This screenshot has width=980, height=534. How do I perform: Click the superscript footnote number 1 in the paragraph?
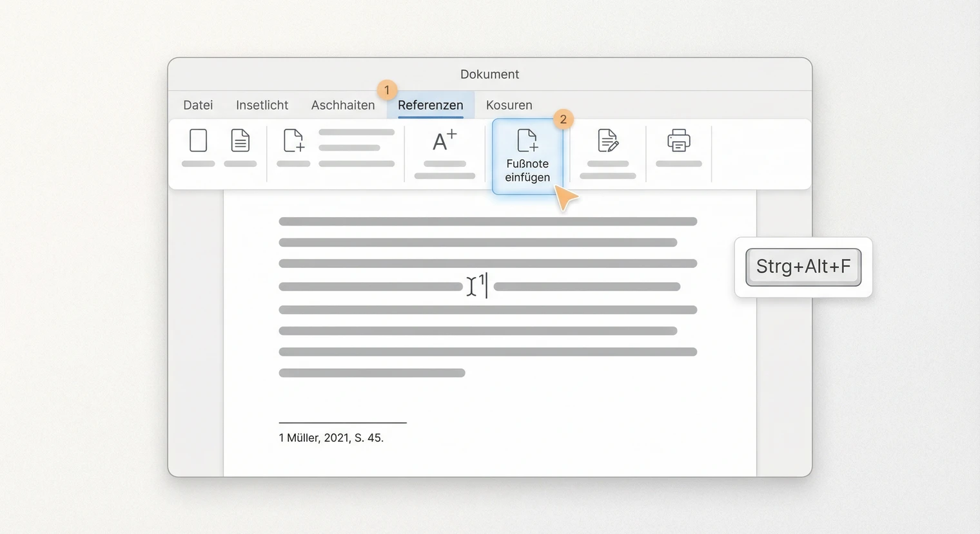[x=482, y=280]
